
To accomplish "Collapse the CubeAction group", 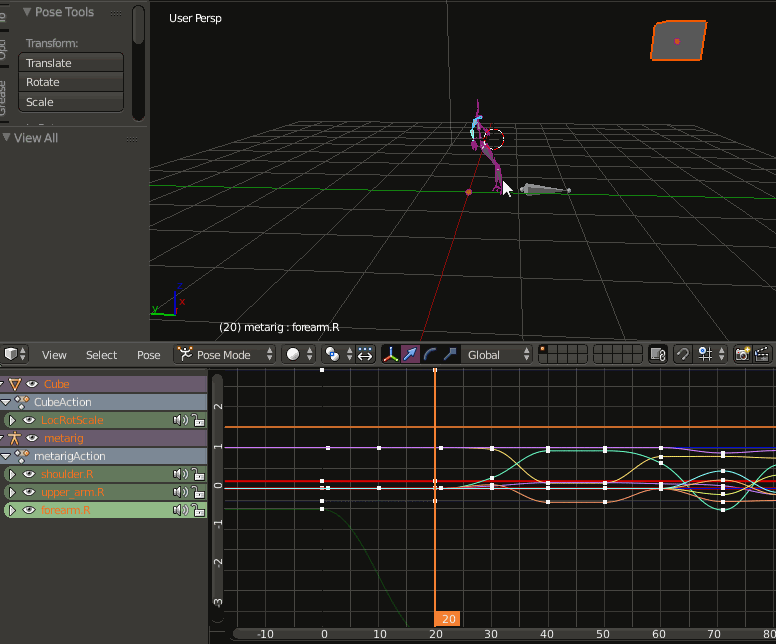I will point(6,402).
